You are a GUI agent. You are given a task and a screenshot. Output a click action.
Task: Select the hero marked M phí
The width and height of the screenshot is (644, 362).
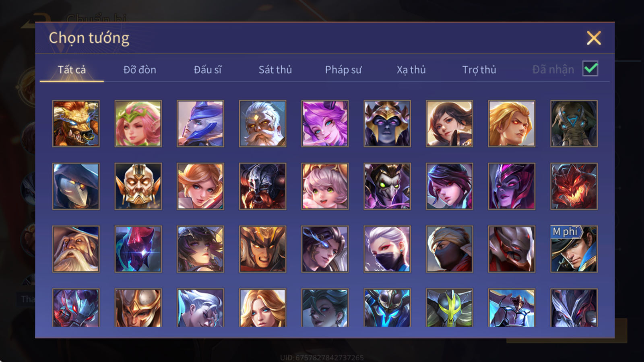pyautogui.click(x=574, y=249)
